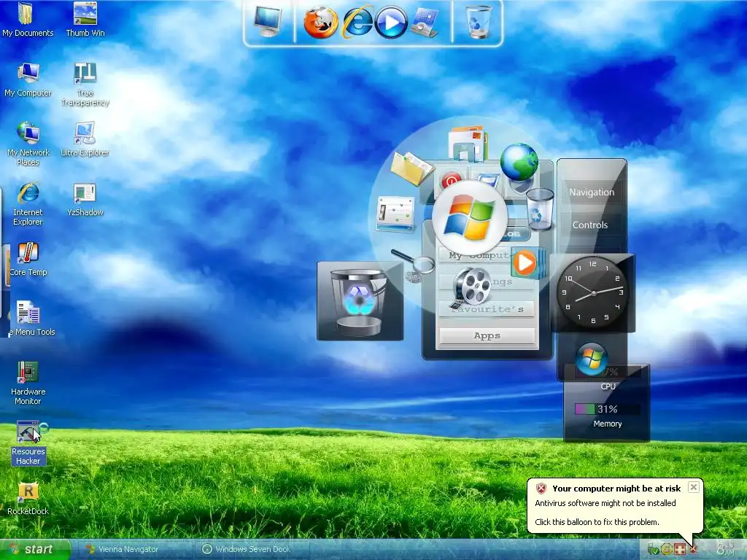Click the yellow octagon tray icon
The height and width of the screenshot is (560, 747).
coord(667,550)
